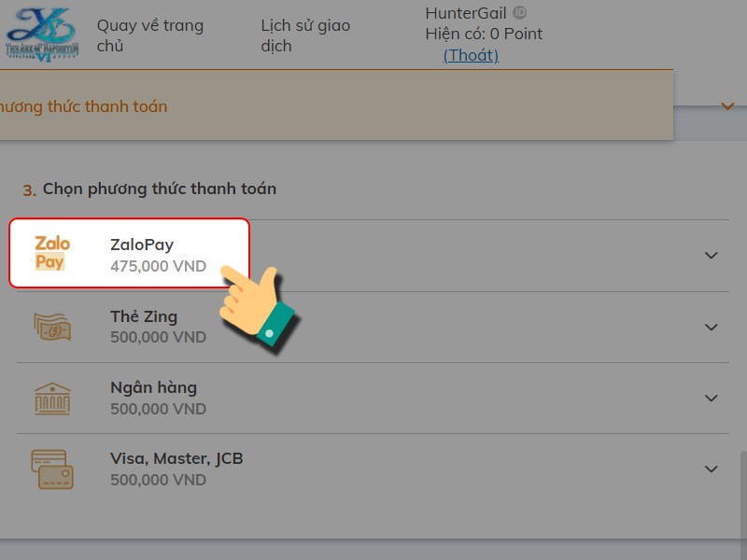Click the HunterGail username
This screenshot has height=560, width=747.
466,13
